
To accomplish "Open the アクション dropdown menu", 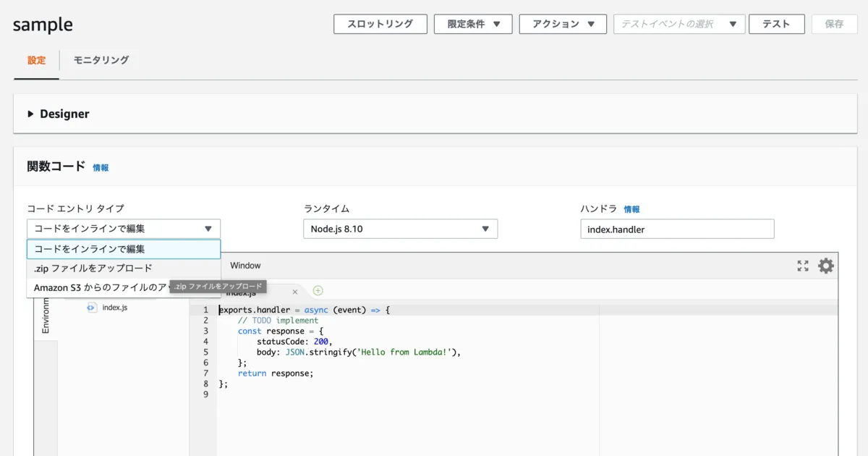I will (x=562, y=24).
